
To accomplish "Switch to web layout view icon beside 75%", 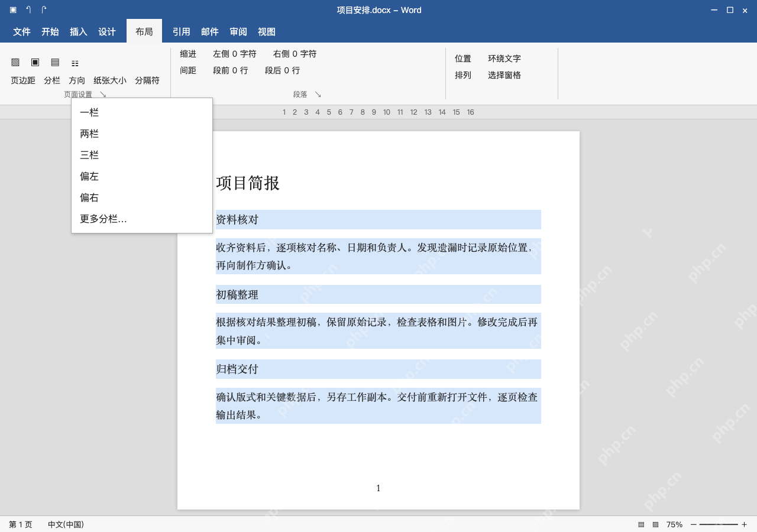I will [655, 524].
